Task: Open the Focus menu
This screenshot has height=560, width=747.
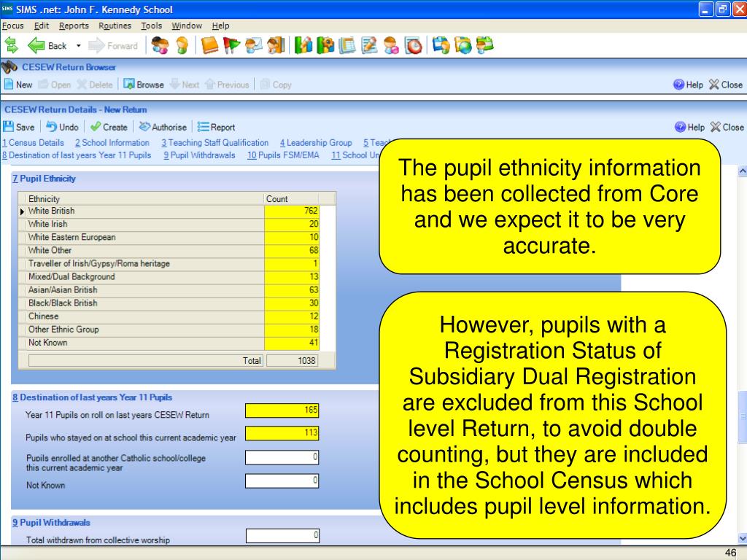Action: [x=13, y=26]
